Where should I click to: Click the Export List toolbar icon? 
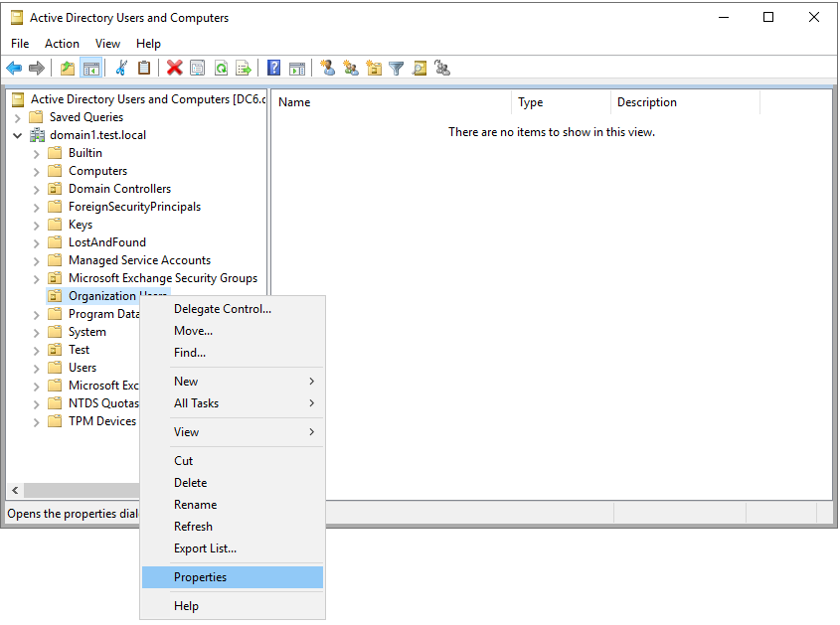click(x=244, y=68)
